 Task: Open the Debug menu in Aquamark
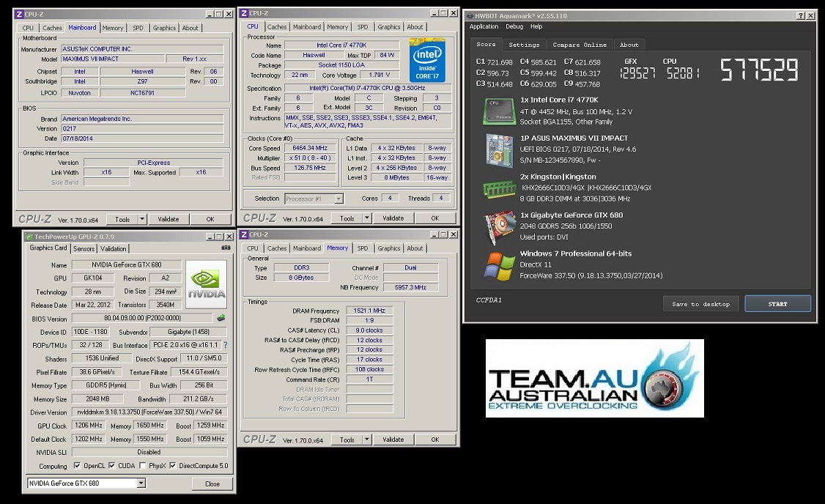[x=514, y=26]
